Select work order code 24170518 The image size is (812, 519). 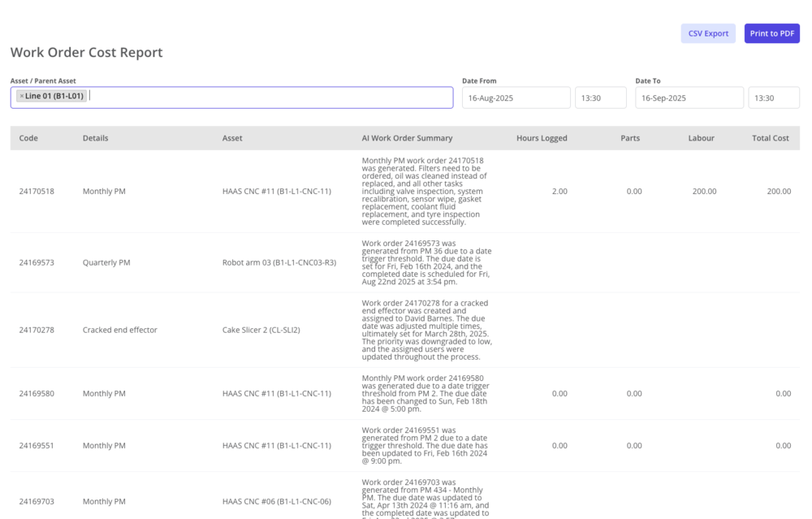click(37, 191)
